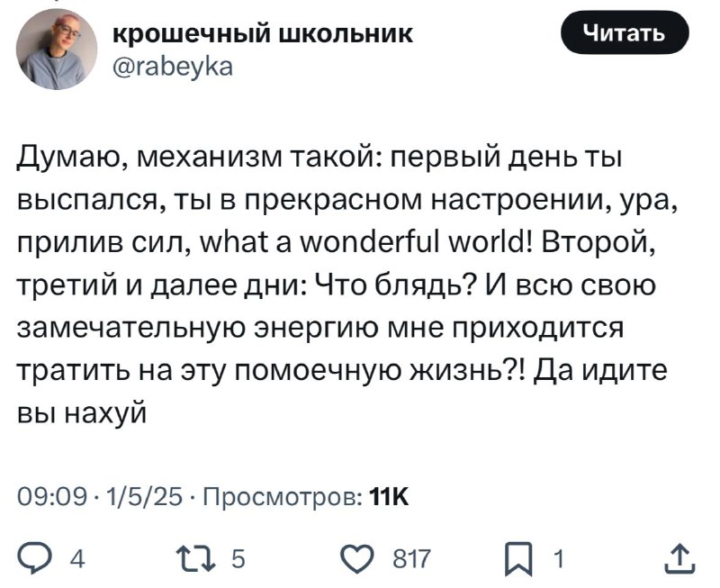Open view statistics via Просмотров label

(x=282, y=497)
